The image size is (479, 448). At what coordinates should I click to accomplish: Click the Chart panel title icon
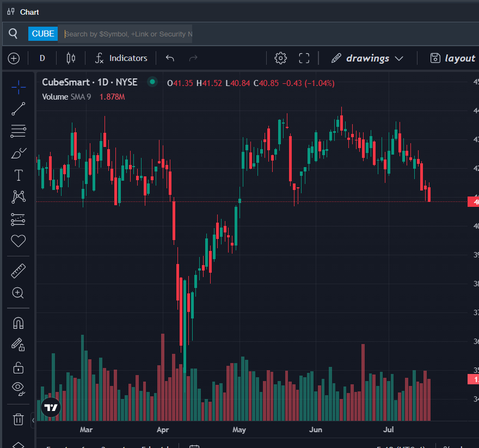coord(11,11)
